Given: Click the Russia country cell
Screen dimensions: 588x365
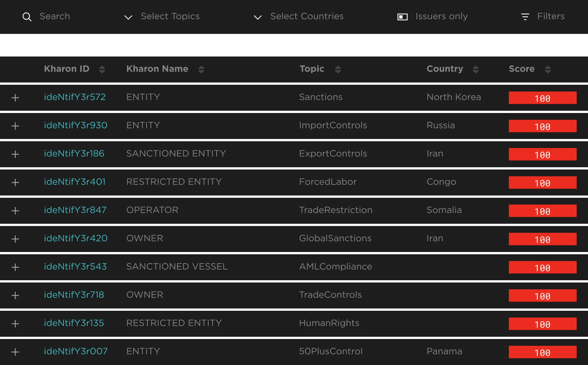Looking at the screenshot, I should tap(441, 125).
